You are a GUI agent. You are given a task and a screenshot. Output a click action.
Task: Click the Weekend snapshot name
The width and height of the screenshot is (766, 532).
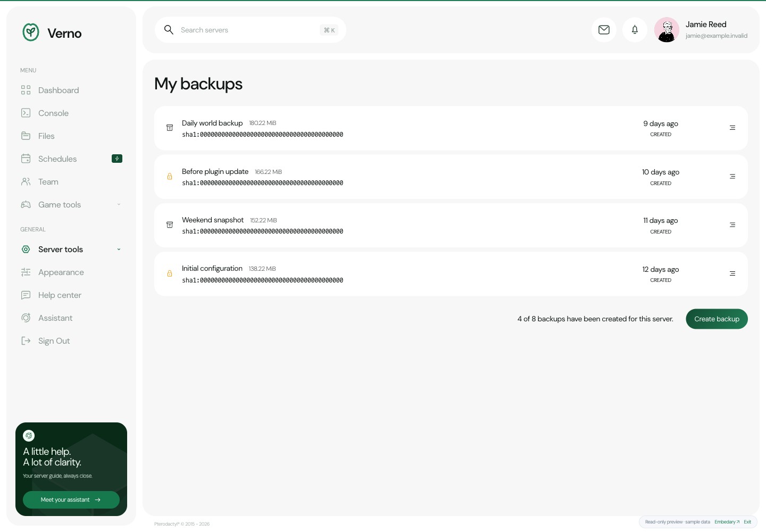tap(213, 220)
